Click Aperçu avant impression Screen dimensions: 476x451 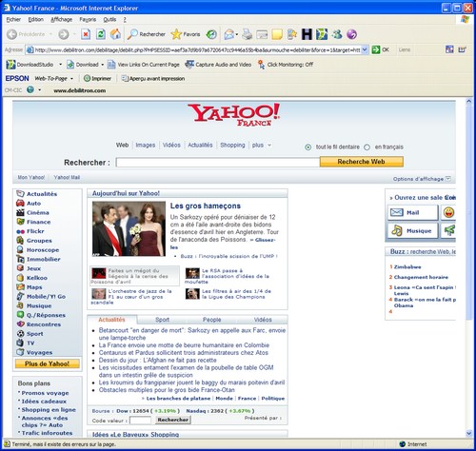pyautogui.click(x=153, y=78)
